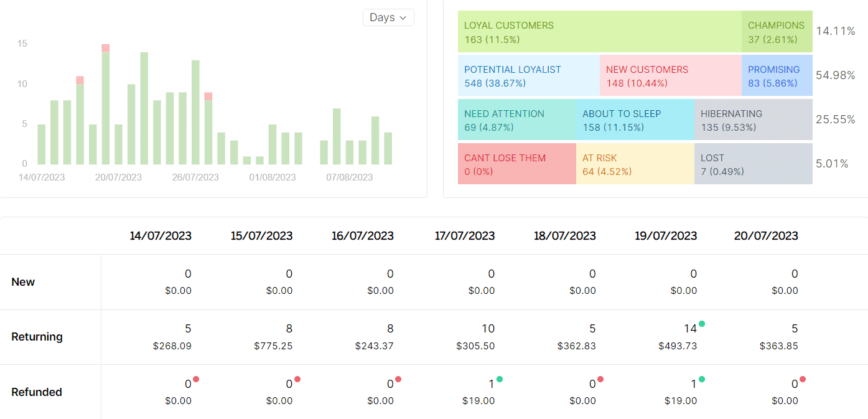Click the $19.00 refund on 19/07/2023
868x419 pixels.
[x=681, y=401]
